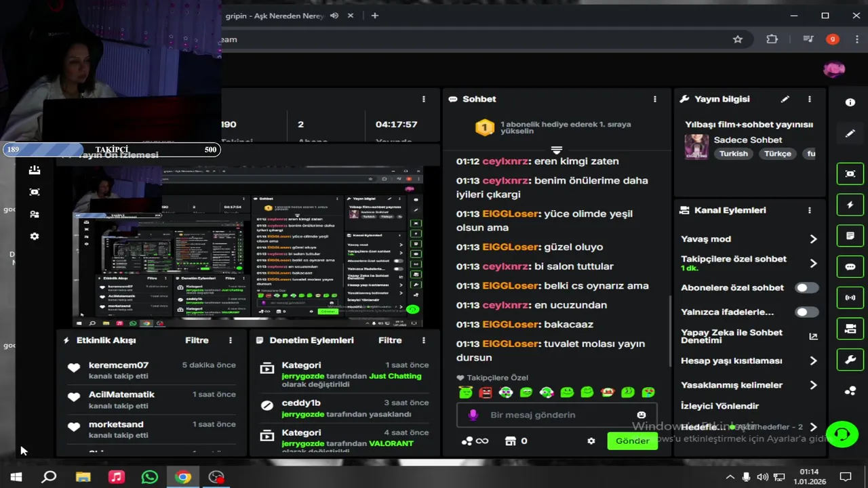
Task: Open the profile avatar in the top right
Action: click(x=833, y=69)
